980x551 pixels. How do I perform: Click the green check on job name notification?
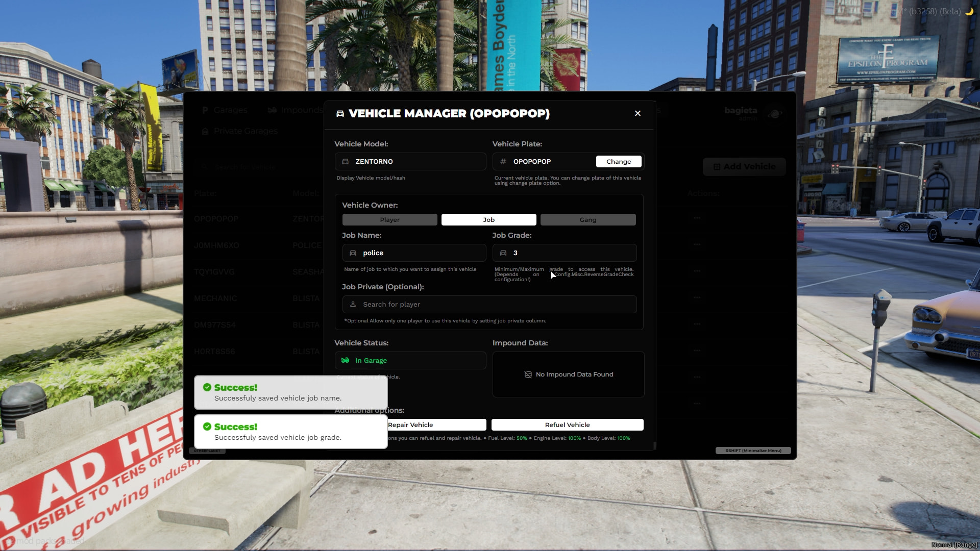pyautogui.click(x=207, y=387)
